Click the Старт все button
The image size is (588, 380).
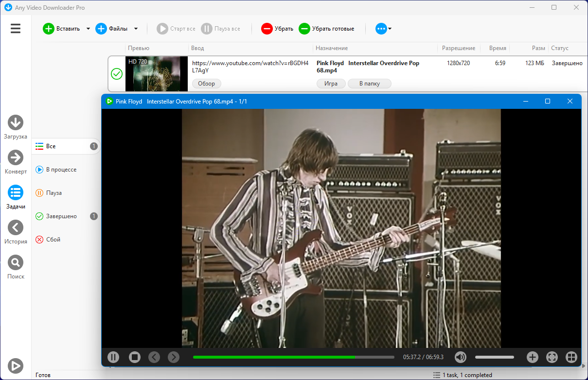[176, 29]
